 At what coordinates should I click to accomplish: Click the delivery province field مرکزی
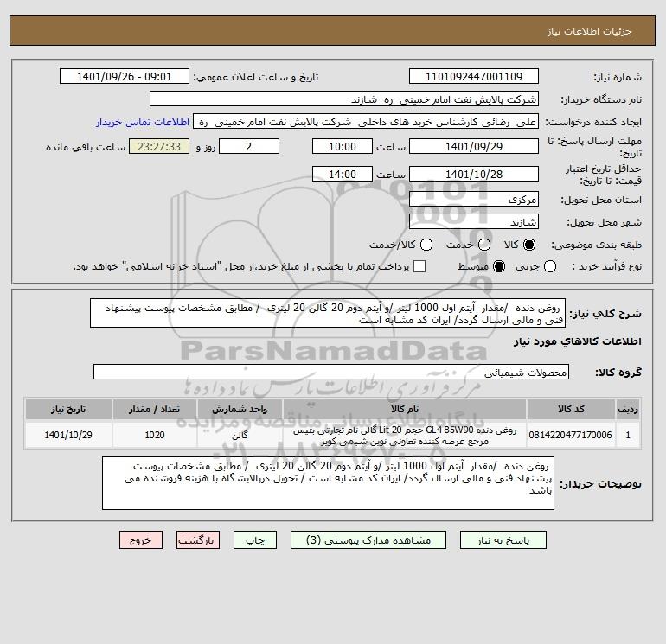tap(474, 200)
